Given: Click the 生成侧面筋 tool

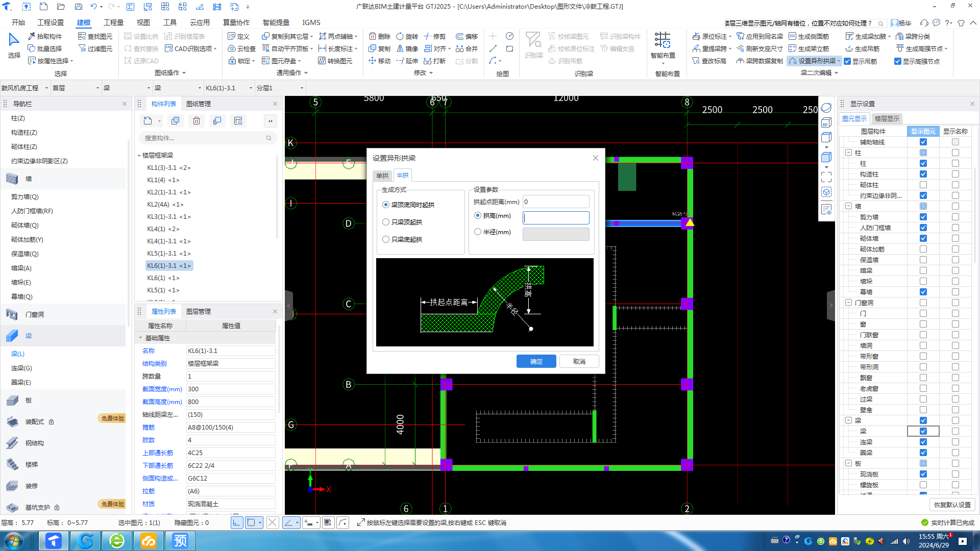Looking at the screenshot, I should (x=809, y=36).
